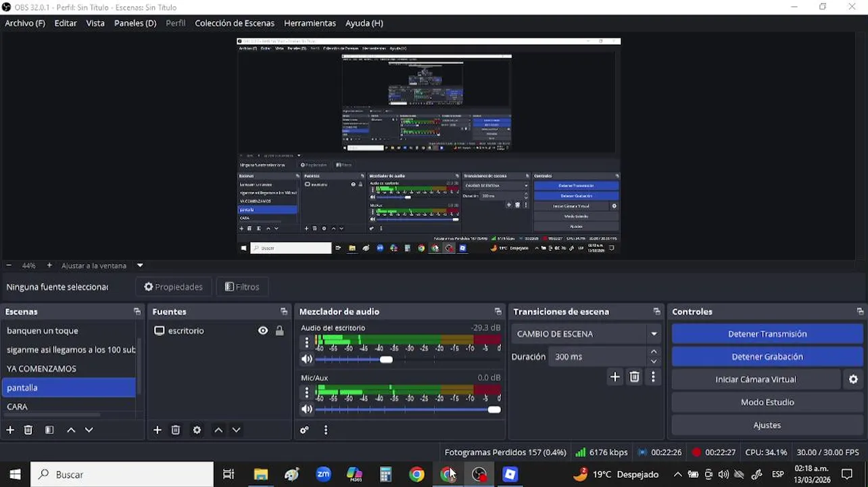Start the virtual camera with Iniciar Cámara Virtual
Viewport: 868px width, 487px height.
(756, 379)
